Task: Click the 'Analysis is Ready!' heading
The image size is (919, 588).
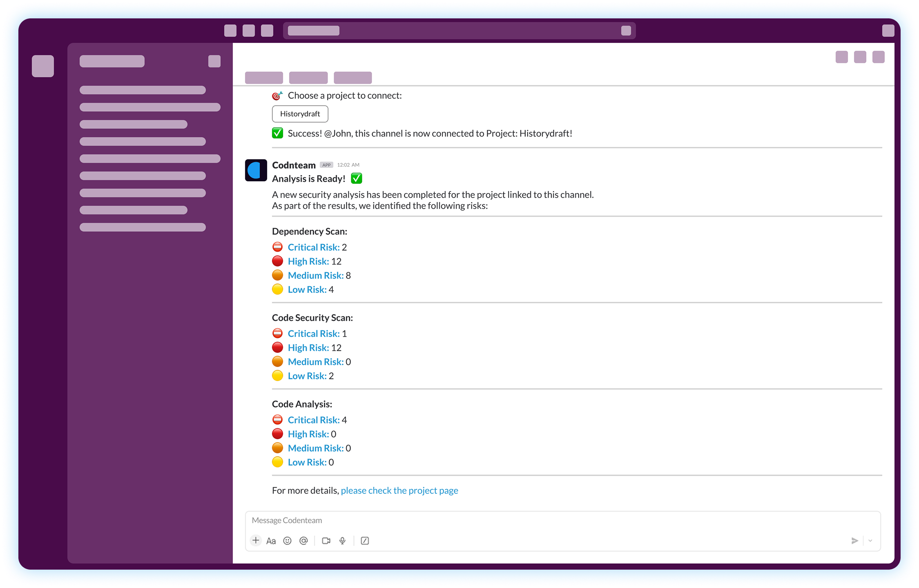Action: tap(309, 179)
